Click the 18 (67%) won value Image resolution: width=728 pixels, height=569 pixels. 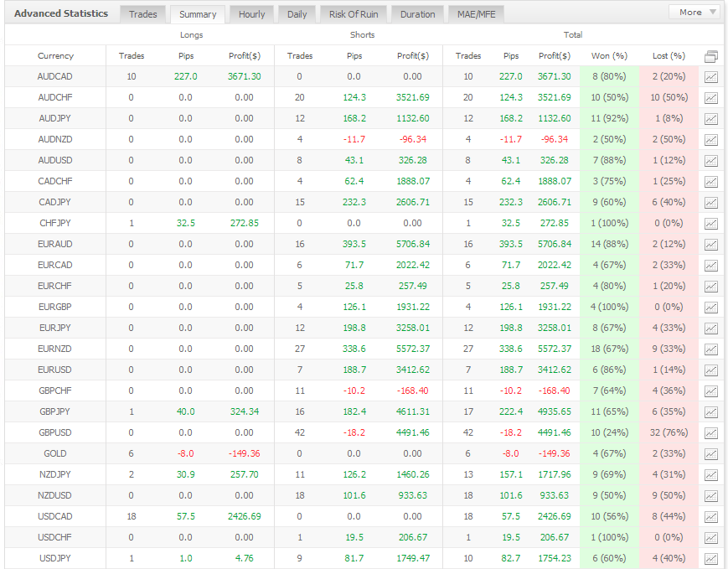[609, 349]
